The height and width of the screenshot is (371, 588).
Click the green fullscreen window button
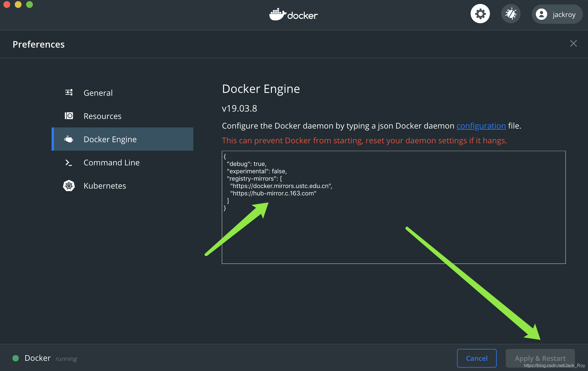[x=29, y=4]
